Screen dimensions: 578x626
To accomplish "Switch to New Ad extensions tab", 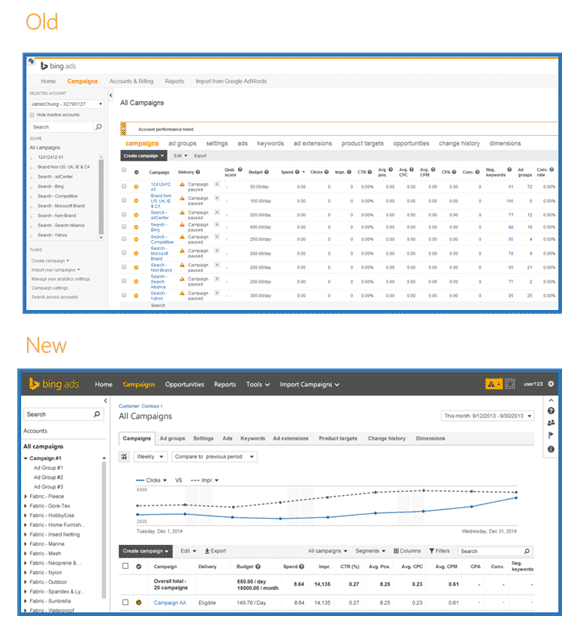I will click(291, 438).
